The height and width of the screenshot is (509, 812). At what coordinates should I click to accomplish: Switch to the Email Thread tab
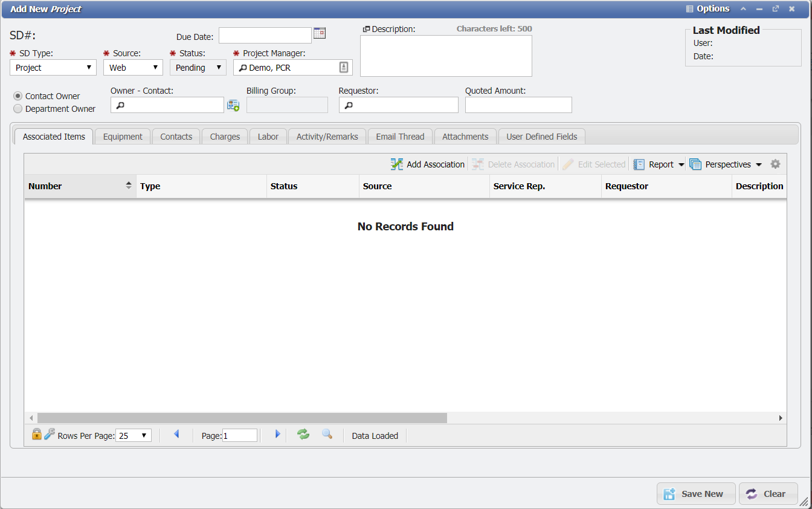click(400, 136)
